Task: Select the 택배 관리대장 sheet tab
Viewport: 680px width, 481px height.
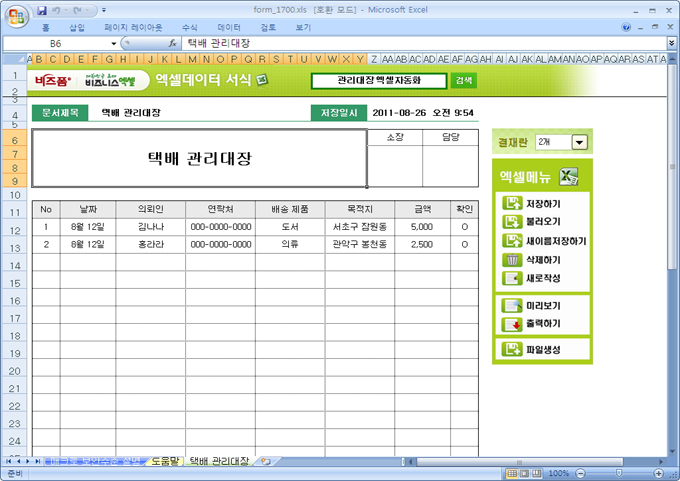Action: tap(219, 461)
